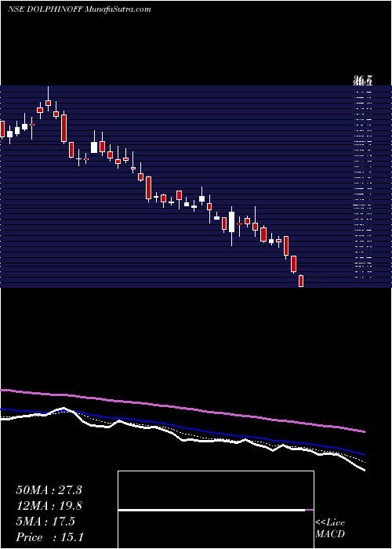Viewport: 392px width, 549px height.
Task: Select the 12MA : 19.8 value
Action: click(49, 506)
